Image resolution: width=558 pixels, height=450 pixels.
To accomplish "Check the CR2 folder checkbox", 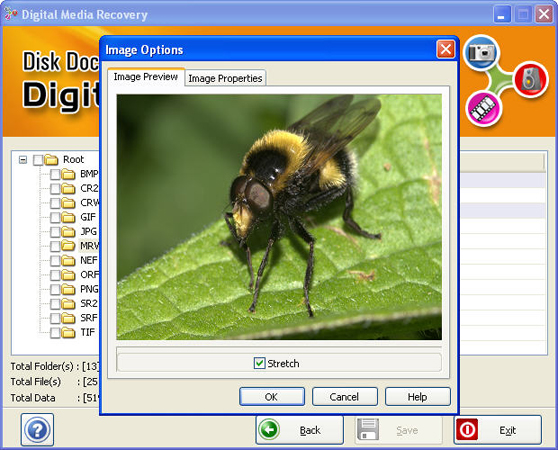I will pyautogui.click(x=55, y=189).
